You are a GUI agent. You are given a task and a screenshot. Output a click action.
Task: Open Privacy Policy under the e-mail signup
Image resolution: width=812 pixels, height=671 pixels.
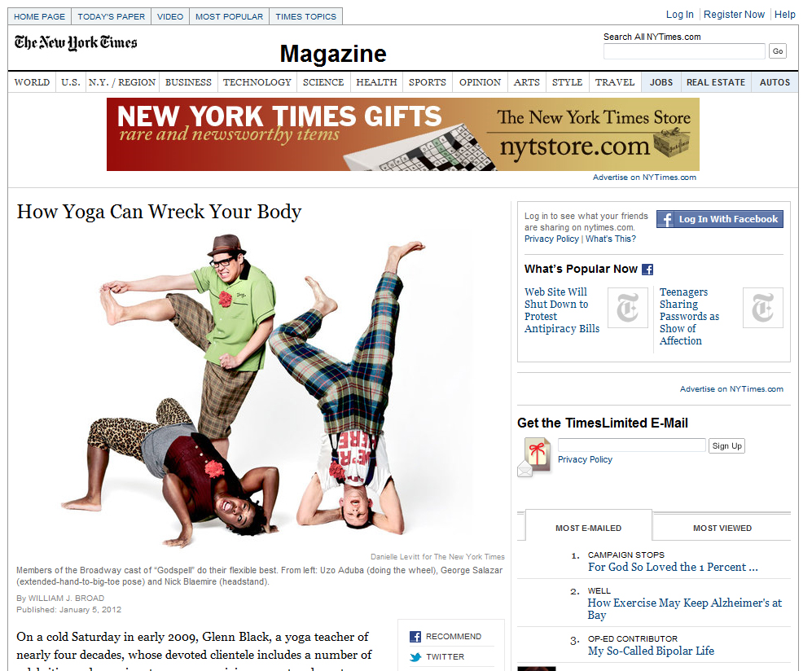[585, 459]
